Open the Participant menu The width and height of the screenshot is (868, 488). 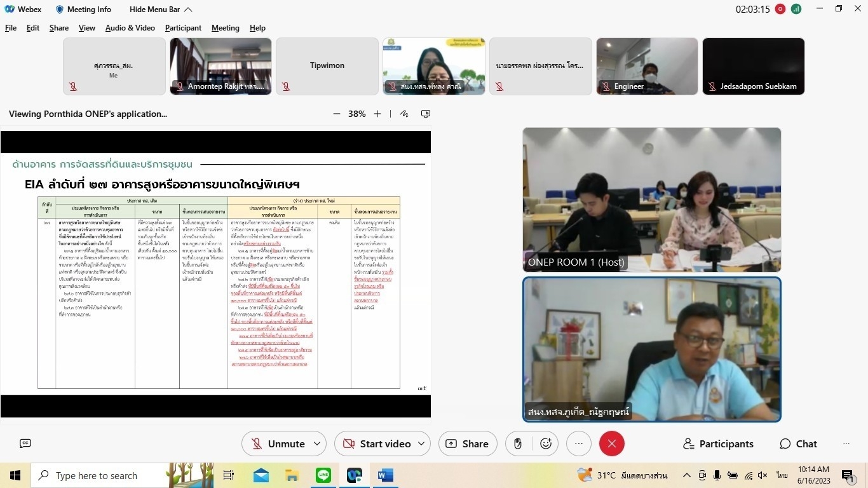click(x=183, y=28)
